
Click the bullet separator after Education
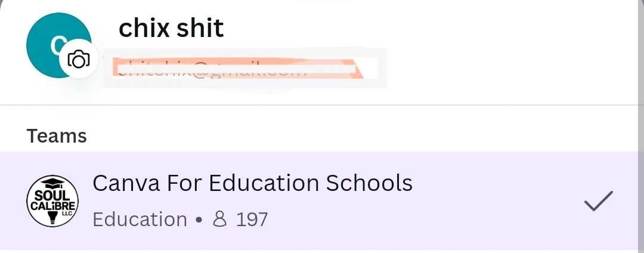199,220
